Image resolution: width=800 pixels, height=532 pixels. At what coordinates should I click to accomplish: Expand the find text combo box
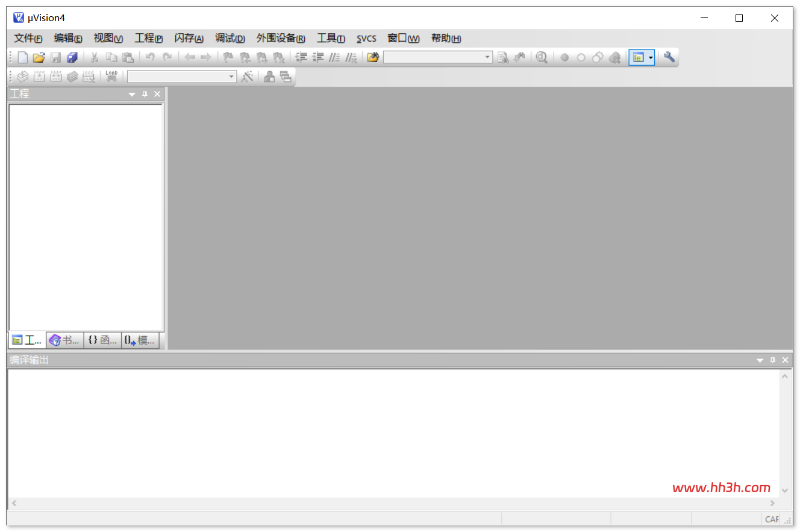[x=487, y=57]
